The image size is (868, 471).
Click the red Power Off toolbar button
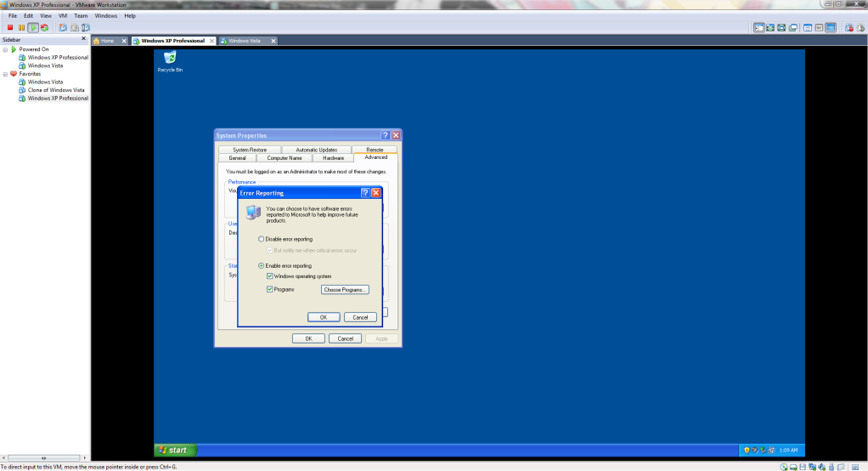pos(10,27)
